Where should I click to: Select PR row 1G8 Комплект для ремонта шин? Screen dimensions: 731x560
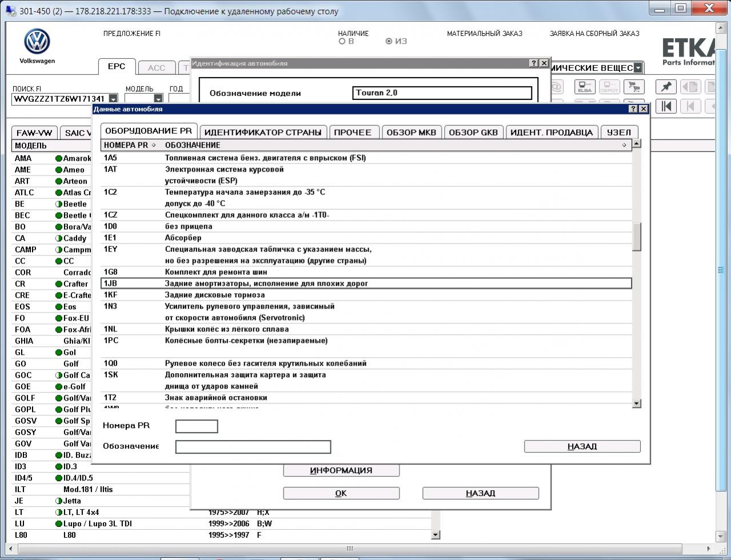pos(366,272)
